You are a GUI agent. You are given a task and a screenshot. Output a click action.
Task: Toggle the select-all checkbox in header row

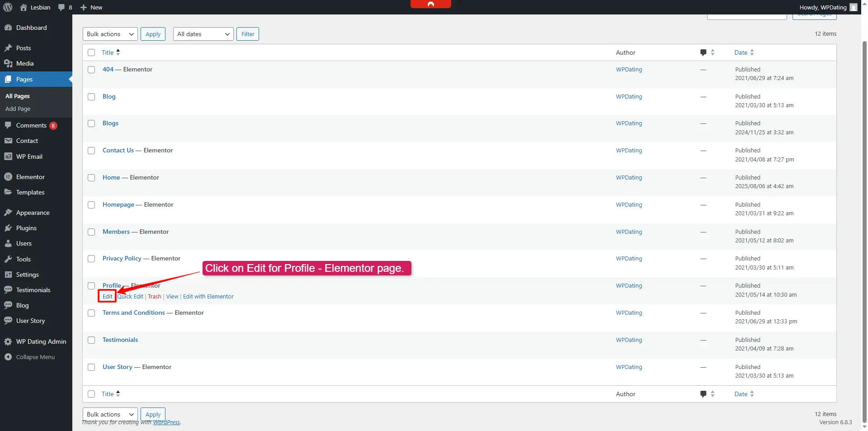pos(91,52)
